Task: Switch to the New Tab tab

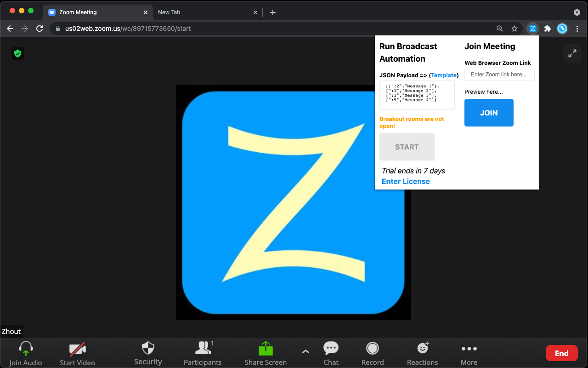Action: [x=208, y=12]
